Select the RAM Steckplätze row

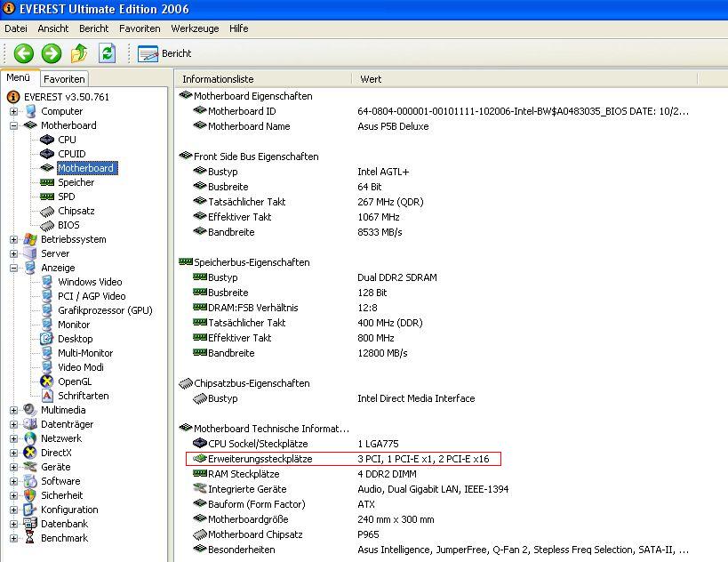point(304,474)
